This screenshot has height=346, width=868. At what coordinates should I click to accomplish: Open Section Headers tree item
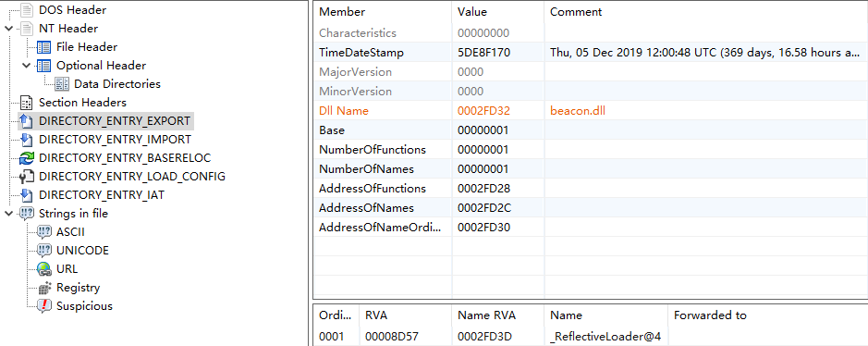coord(82,103)
